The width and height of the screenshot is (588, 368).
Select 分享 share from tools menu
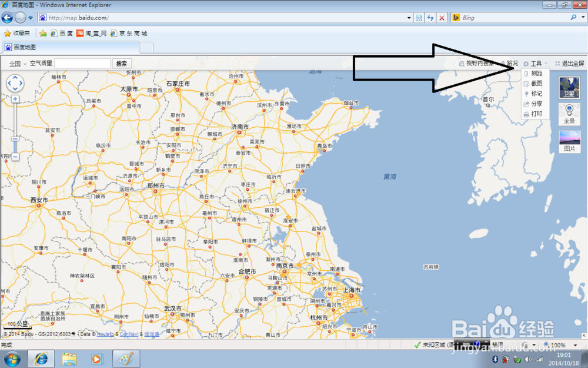point(535,104)
